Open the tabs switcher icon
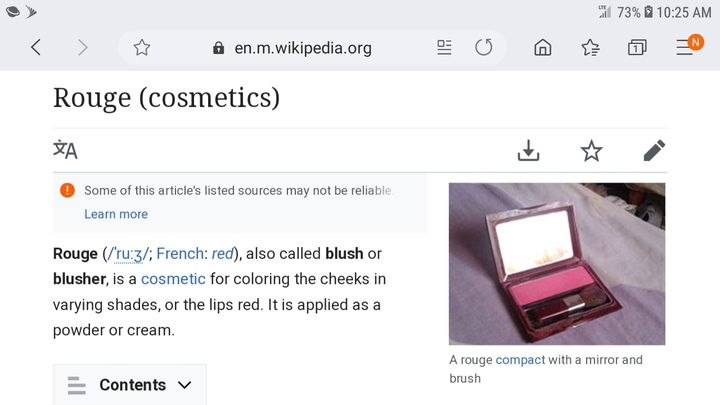 click(x=637, y=47)
